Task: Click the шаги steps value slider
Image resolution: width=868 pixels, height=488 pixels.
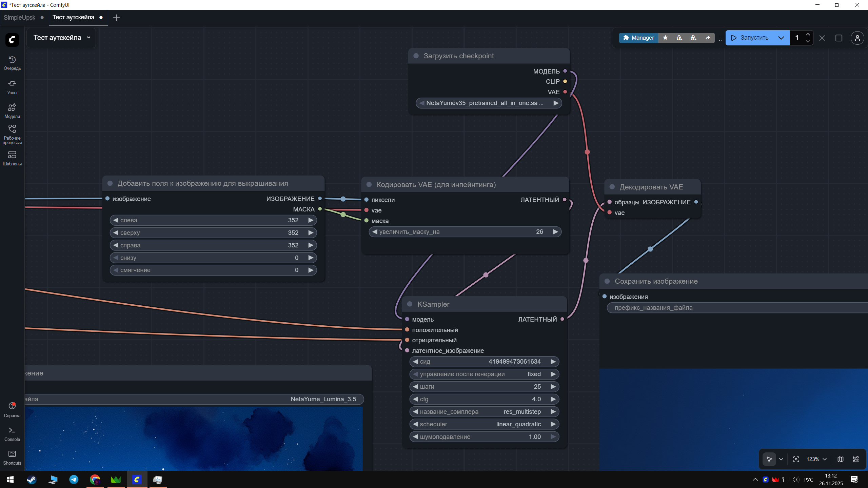Action: 484,387
